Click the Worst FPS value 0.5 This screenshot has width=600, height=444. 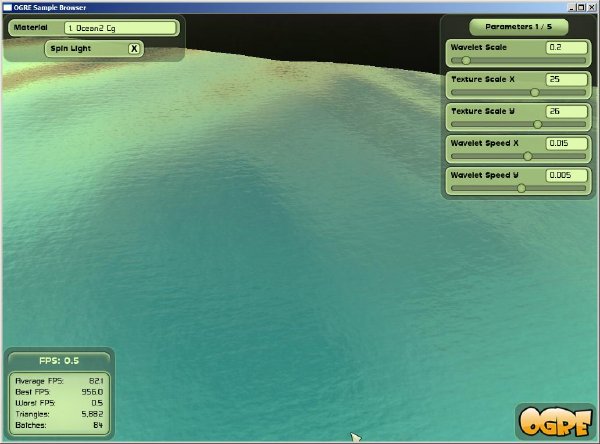pos(97,403)
